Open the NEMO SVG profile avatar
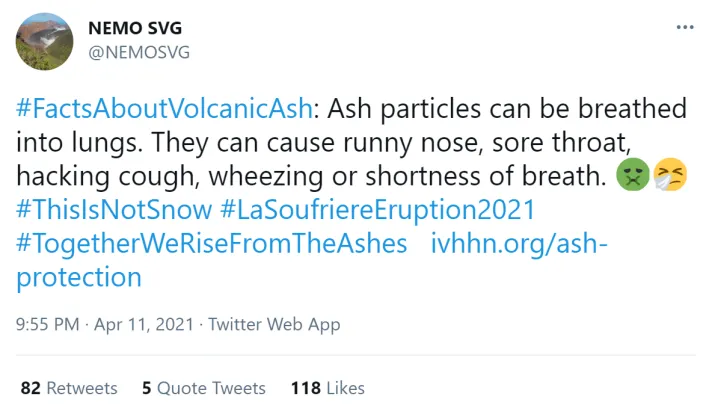This screenshot has width=712, height=408. pos(45,41)
